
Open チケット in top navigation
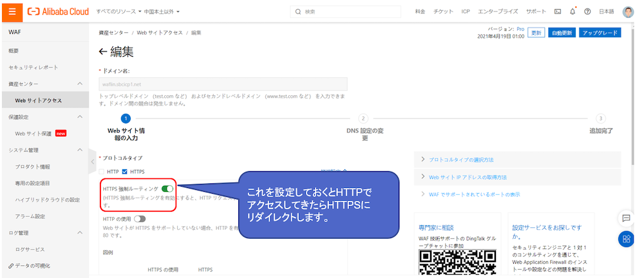coord(444,12)
